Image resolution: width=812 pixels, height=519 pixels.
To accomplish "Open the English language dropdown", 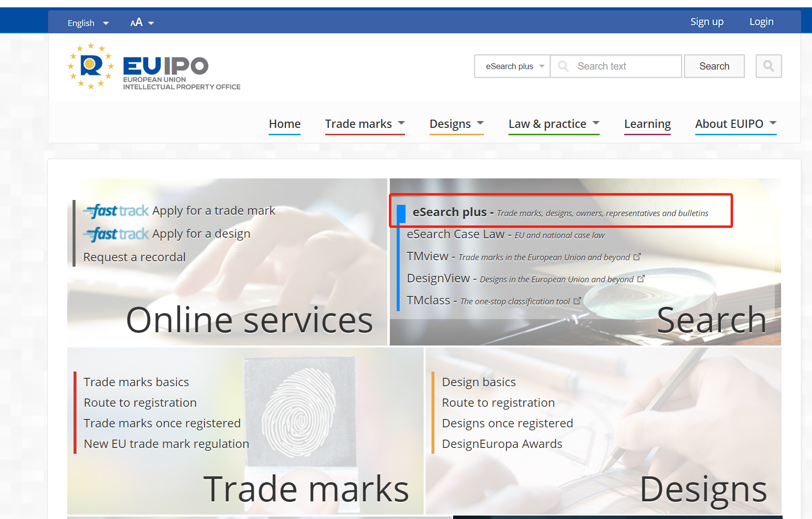I will coord(88,23).
